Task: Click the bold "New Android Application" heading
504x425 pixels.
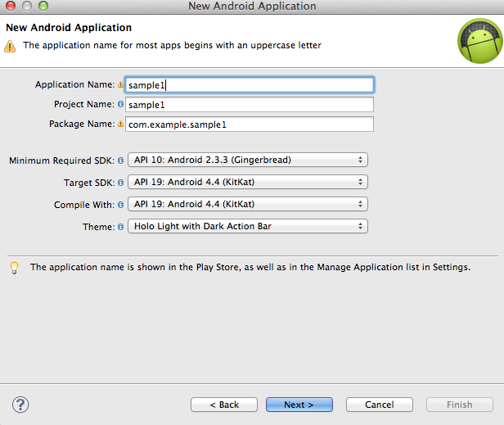Action: pyautogui.click(x=69, y=28)
